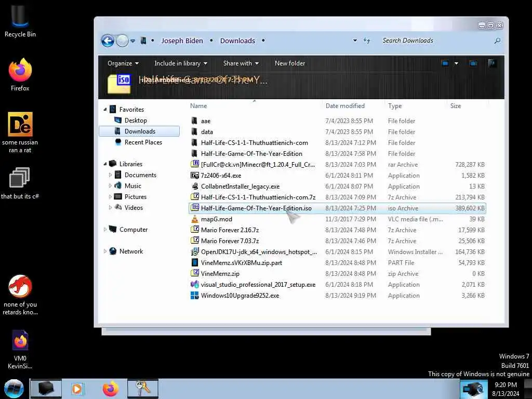Select Desktop under Favorites
This screenshot has width=532, height=399.
point(136,121)
